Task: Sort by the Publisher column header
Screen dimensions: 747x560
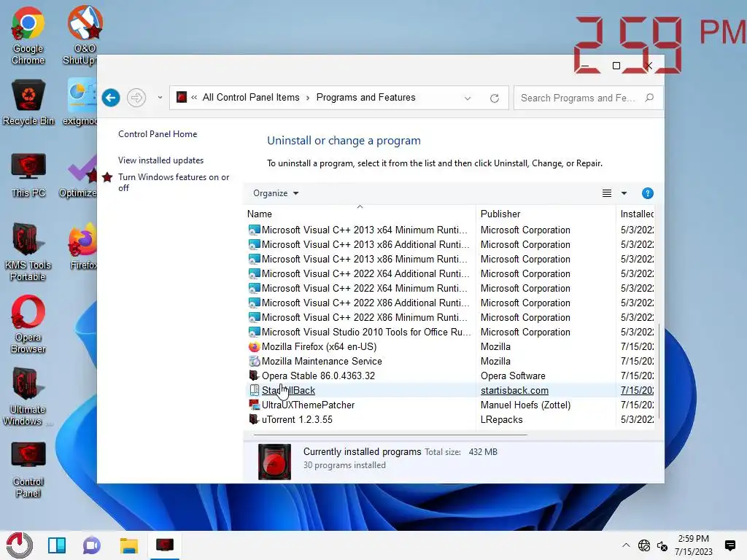Action: 546,214
